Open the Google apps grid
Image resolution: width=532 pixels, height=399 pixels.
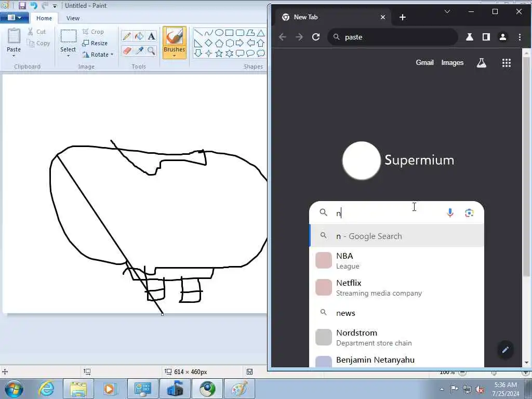coord(506,63)
